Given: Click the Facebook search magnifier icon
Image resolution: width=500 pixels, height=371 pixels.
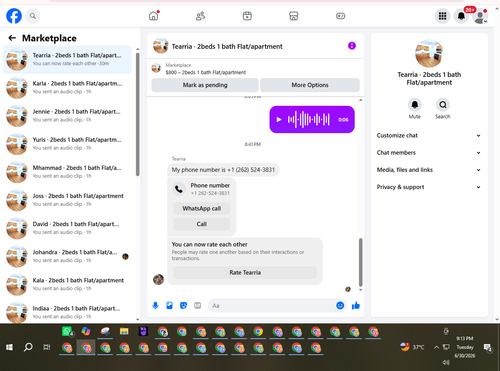Looking at the screenshot, I should [33, 16].
